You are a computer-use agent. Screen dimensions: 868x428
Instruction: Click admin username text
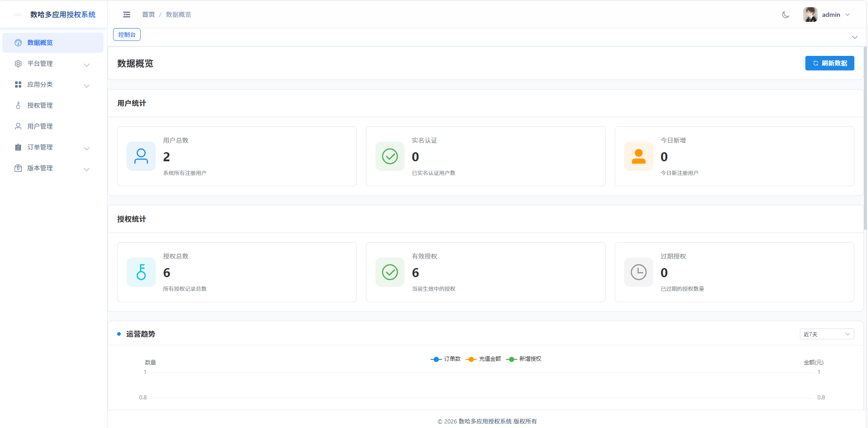(831, 15)
